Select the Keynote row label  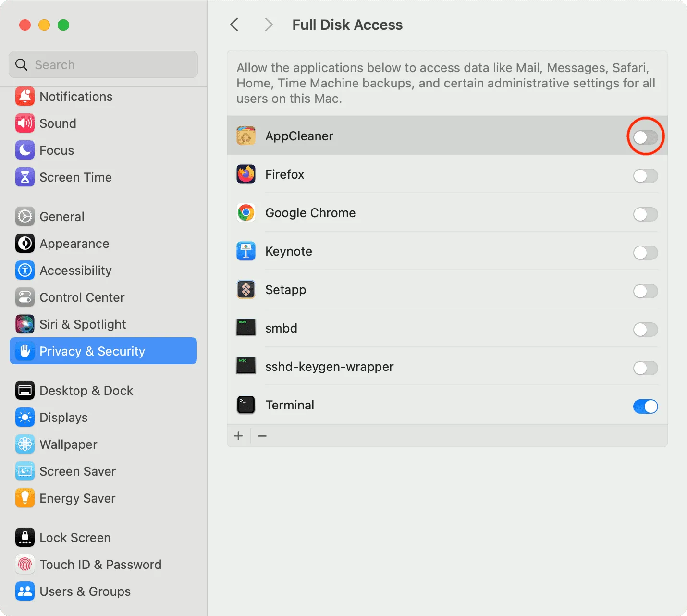pyautogui.click(x=289, y=251)
